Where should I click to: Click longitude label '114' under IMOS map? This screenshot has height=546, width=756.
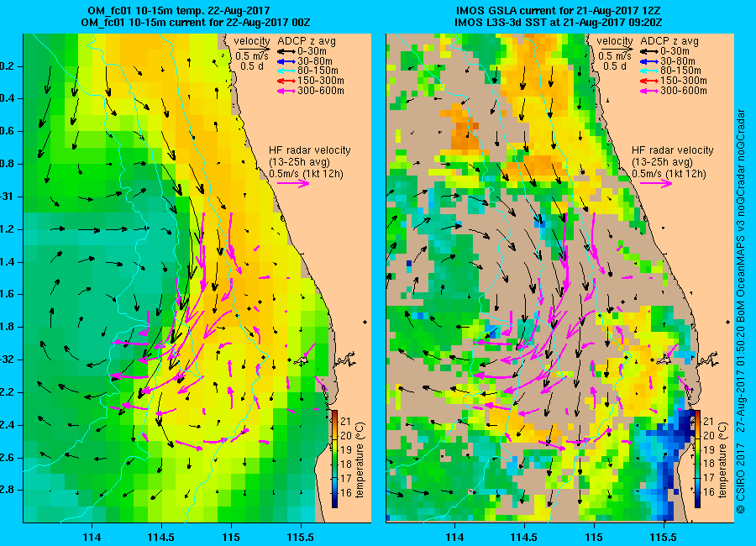[454, 537]
